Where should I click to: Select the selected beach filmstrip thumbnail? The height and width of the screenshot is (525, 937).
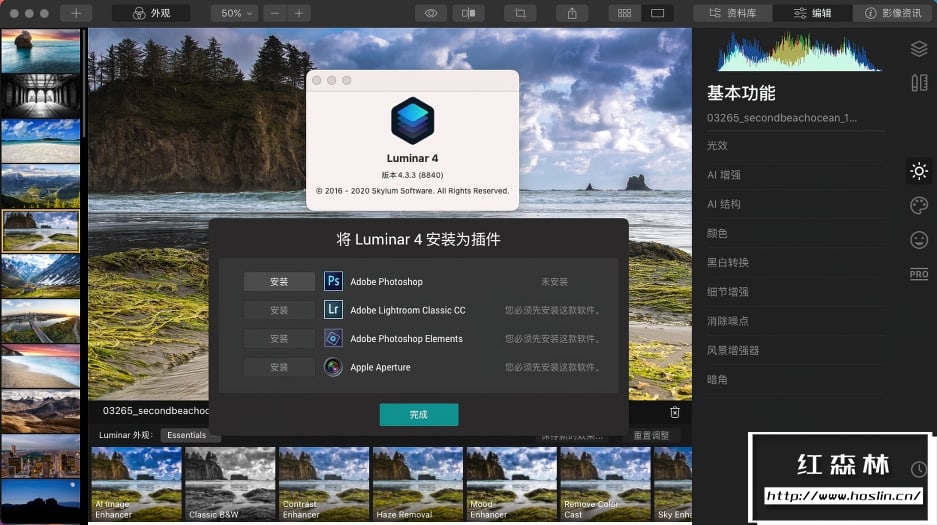click(x=41, y=231)
